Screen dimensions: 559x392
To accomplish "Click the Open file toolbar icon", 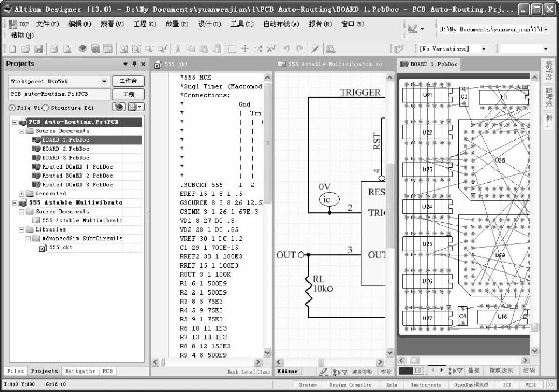I will [x=25, y=48].
